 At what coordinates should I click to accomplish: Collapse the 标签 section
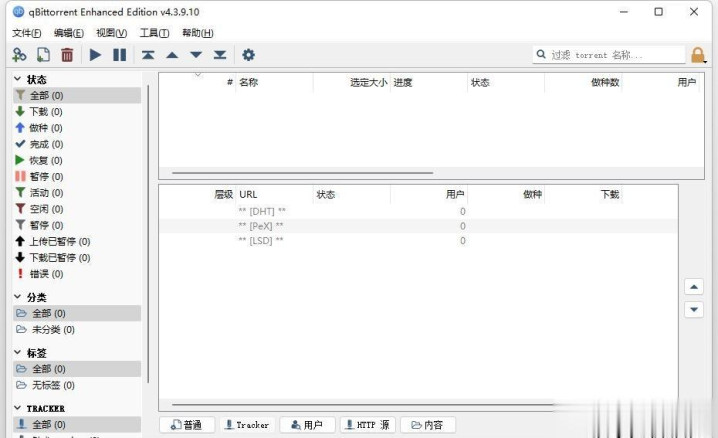[x=17, y=352]
